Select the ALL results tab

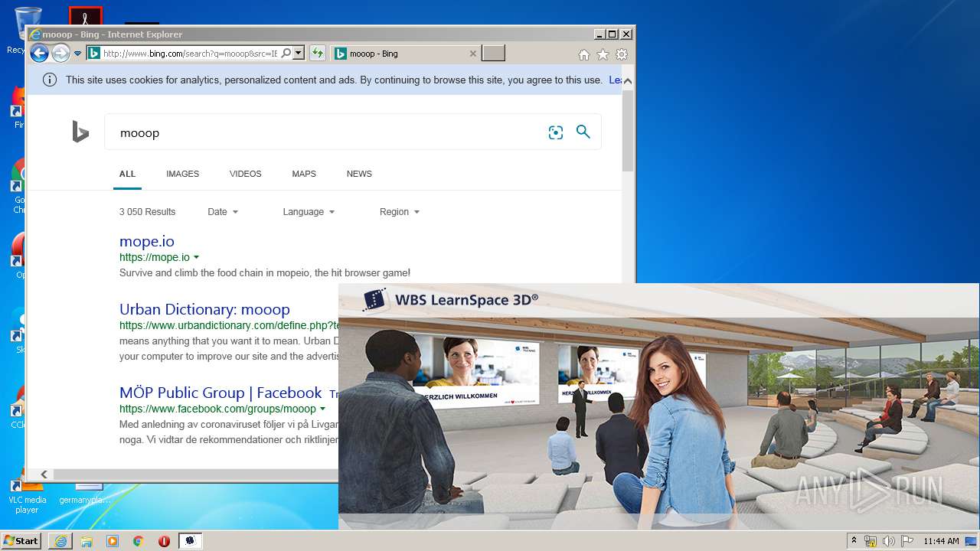click(127, 174)
